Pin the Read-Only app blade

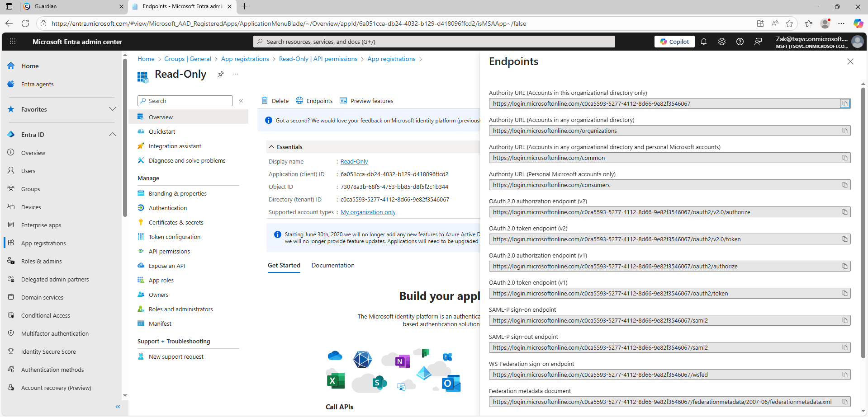click(x=221, y=74)
